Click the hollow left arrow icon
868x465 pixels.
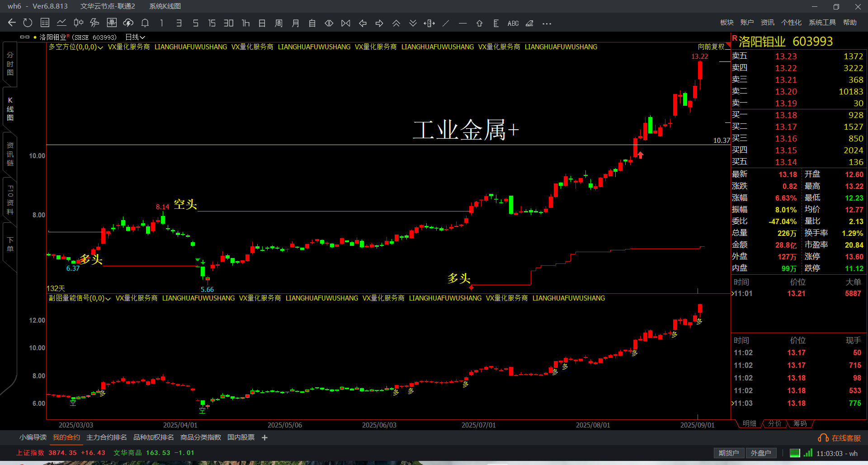(x=363, y=23)
